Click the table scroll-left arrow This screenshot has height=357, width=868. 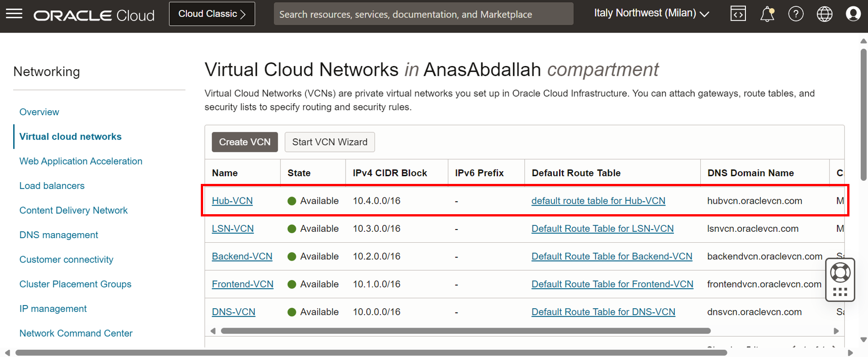[x=213, y=331]
